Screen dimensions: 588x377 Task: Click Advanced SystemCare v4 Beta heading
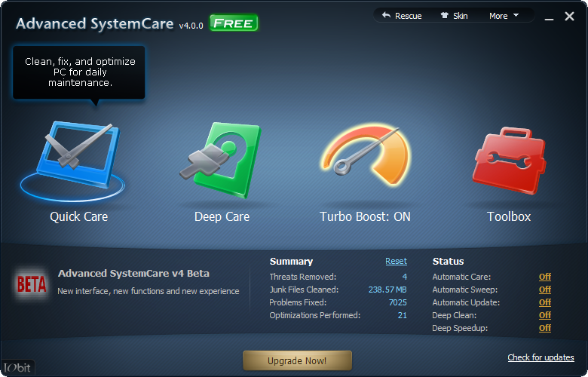(133, 274)
